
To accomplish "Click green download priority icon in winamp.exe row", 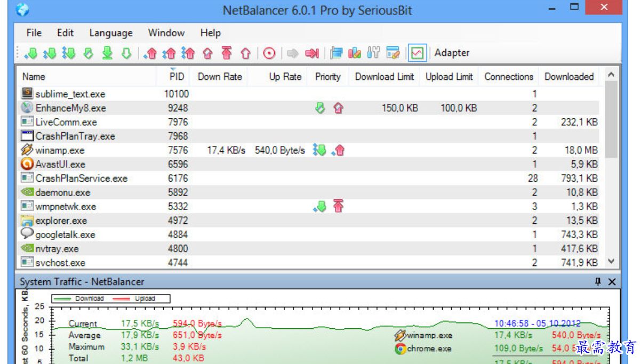I will coord(319,150).
